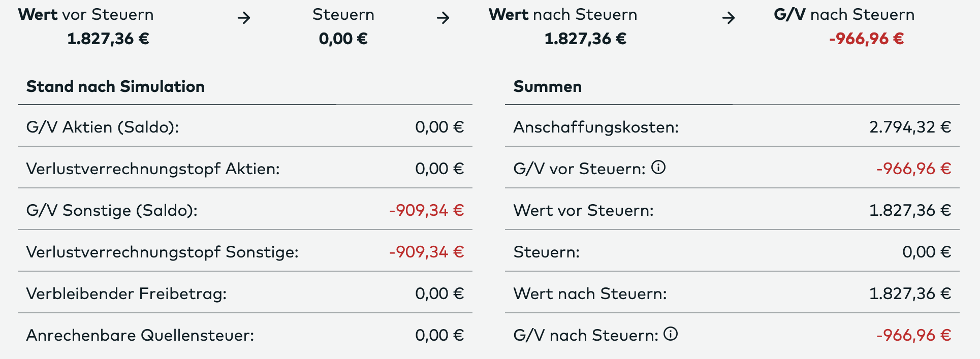Click the Steuern 0,00 € amount in the top summary

pos(343,39)
